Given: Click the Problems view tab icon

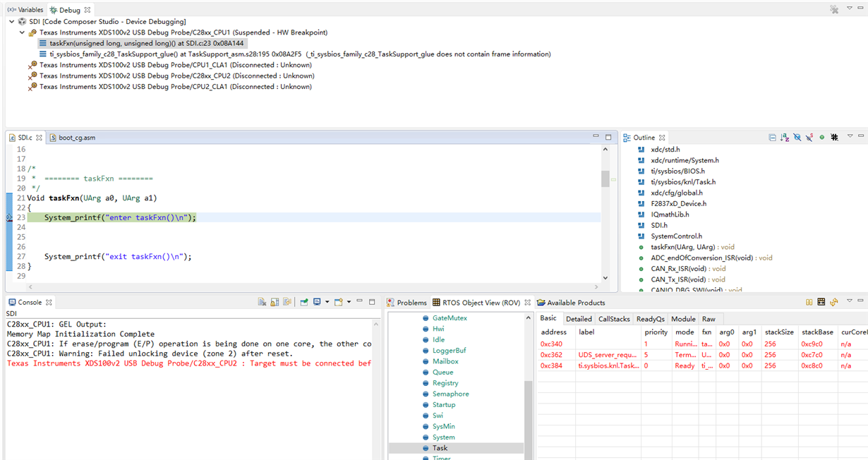Looking at the screenshot, I should pos(391,303).
